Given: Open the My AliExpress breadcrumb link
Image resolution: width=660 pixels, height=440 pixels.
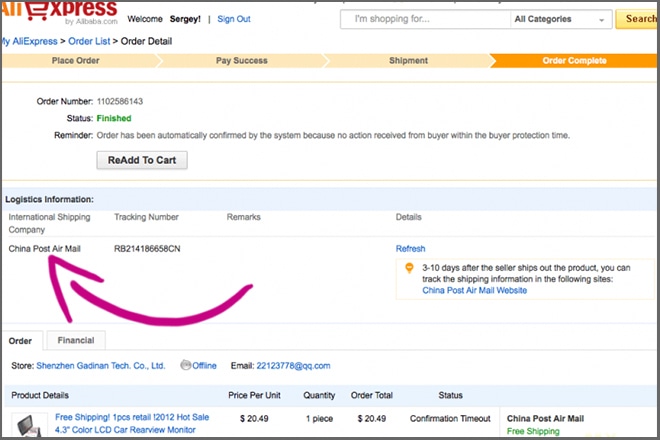Looking at the screenshot, I should tap(29, 41).
